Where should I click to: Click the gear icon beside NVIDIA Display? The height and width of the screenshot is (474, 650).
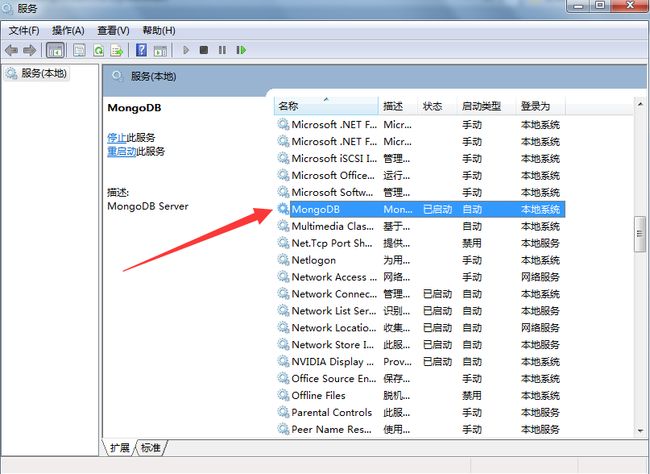click(x=283, y=362)
